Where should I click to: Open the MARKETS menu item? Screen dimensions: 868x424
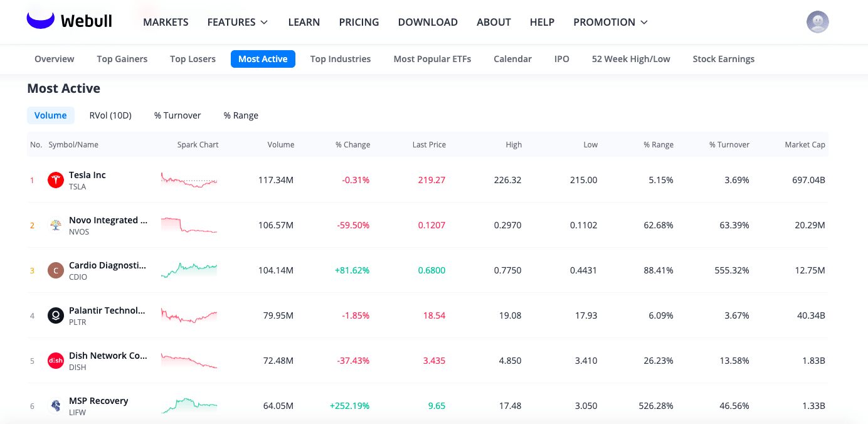point(166,22)
